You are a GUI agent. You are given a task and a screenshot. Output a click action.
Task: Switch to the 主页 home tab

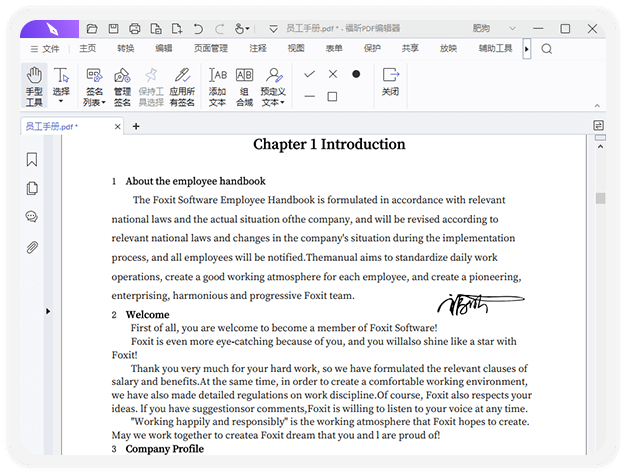(x=87, y=48)
